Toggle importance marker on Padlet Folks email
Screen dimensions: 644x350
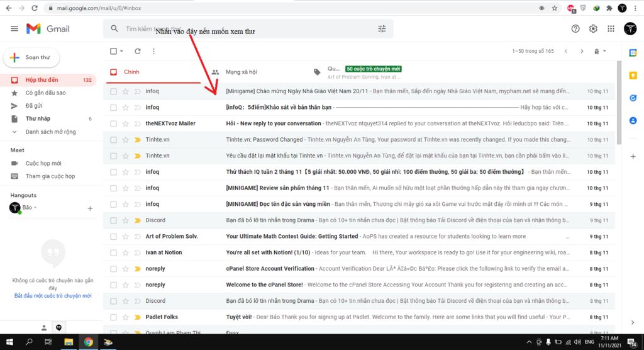[138, 317]
